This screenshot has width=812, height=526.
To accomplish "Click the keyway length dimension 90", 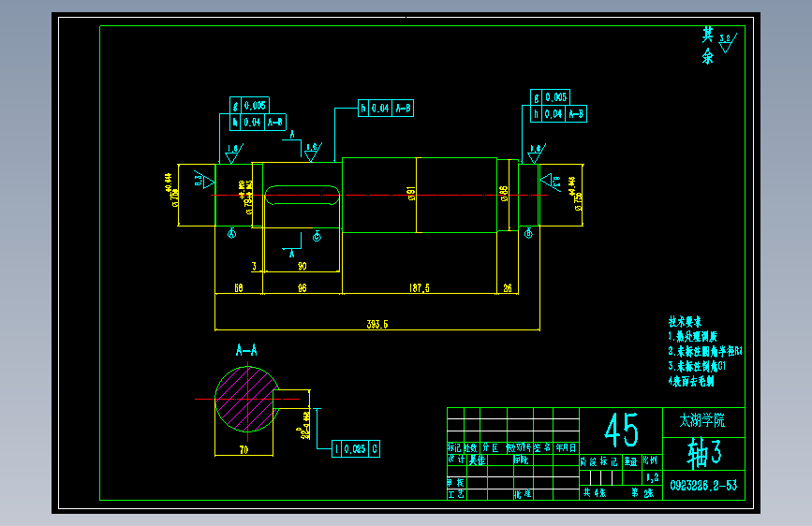I will click(x=302, y=266).
